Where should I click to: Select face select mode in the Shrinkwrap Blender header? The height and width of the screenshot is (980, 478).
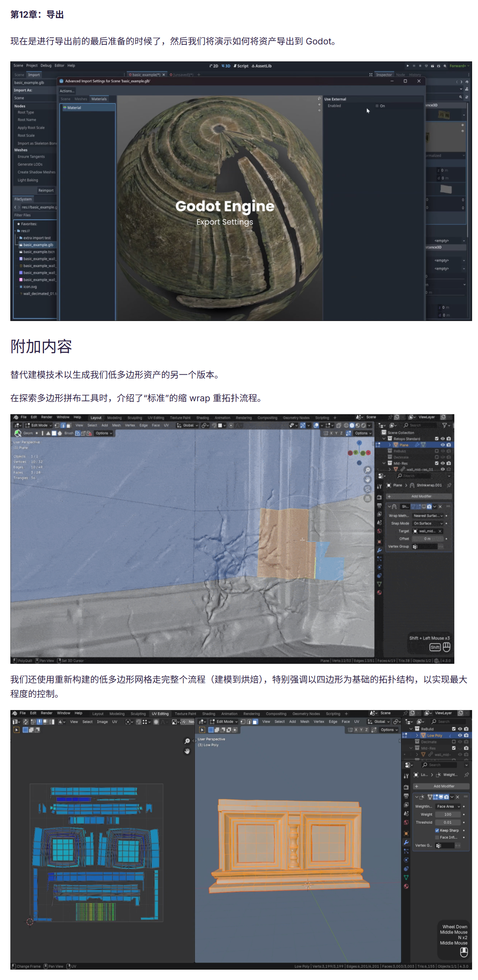click(68, 425)
